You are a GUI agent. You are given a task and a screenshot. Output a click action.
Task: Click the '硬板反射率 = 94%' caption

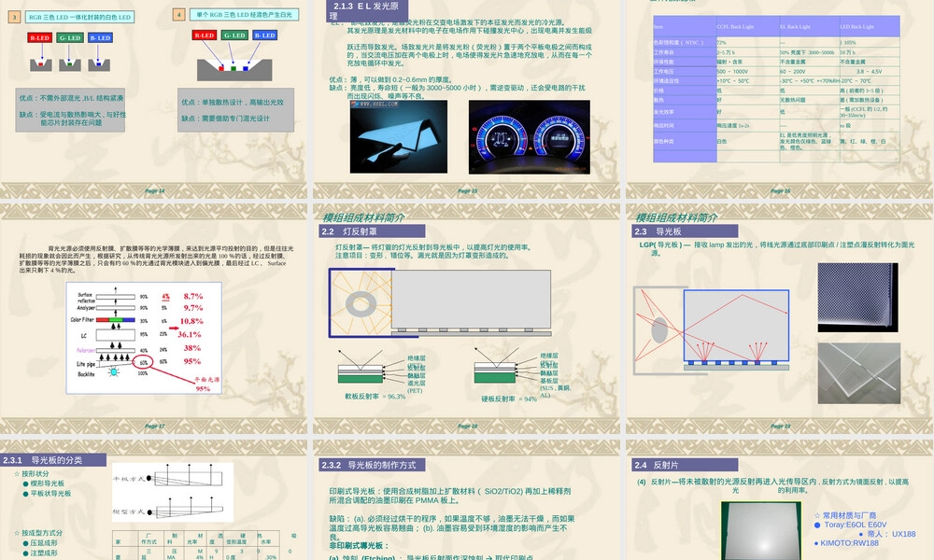tap(509, 399)
